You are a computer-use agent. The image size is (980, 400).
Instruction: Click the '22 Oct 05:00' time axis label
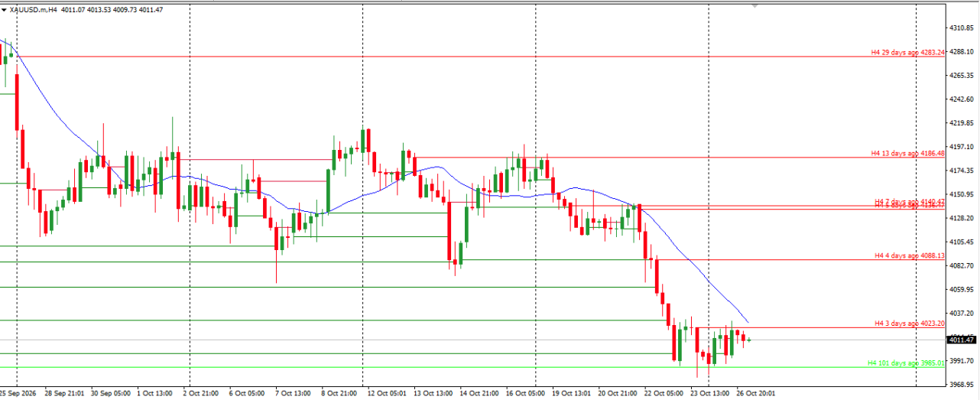(x=664, y=393)
